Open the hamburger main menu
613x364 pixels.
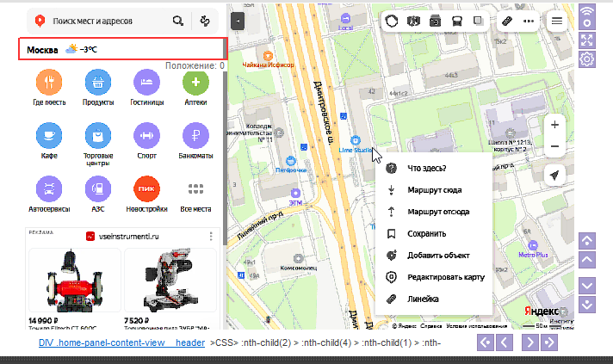(x=557, y=21)
